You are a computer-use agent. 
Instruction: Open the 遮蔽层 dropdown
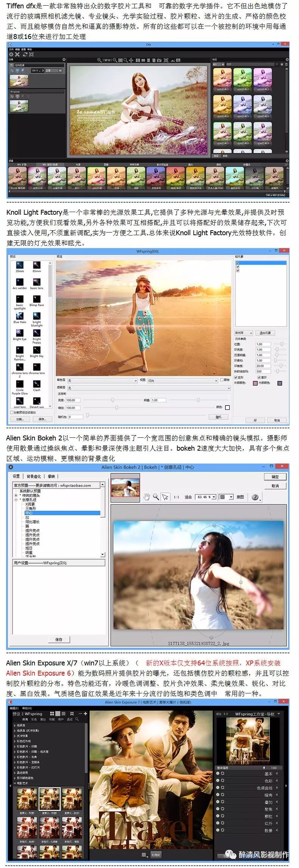click(149, 388)
